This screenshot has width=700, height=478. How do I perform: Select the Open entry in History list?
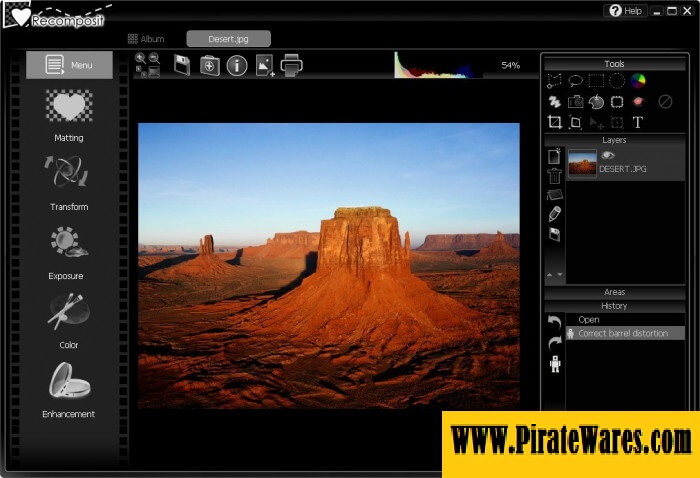(589, 320)
